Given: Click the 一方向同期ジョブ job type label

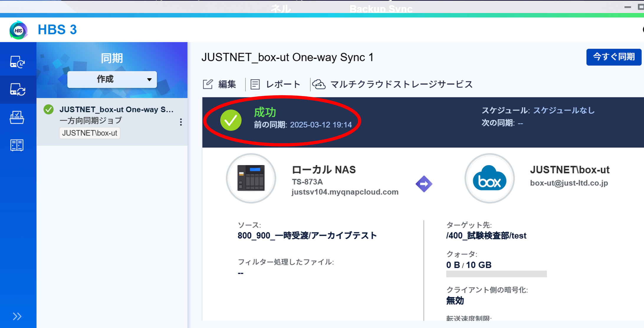Looking at the screenshot, I should [x=91, y=121].
